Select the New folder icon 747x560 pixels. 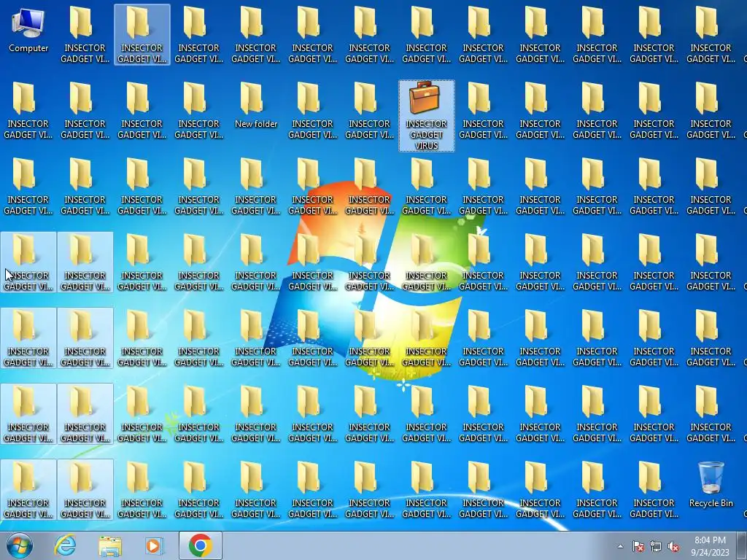[256, 106]
